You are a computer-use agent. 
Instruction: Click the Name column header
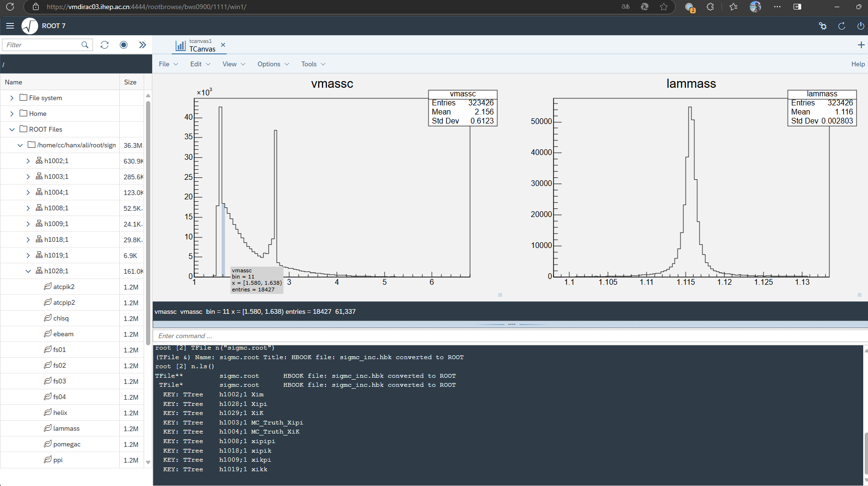(x=60, y=82)
